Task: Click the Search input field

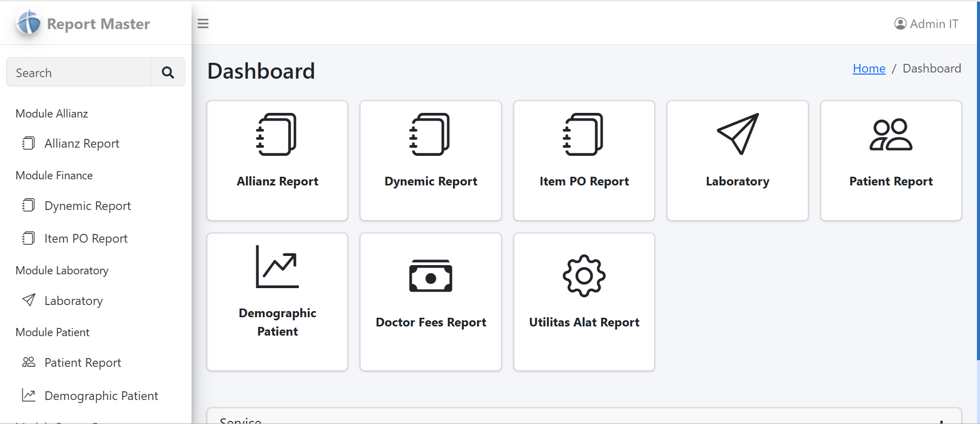Action: pos(79,73)
